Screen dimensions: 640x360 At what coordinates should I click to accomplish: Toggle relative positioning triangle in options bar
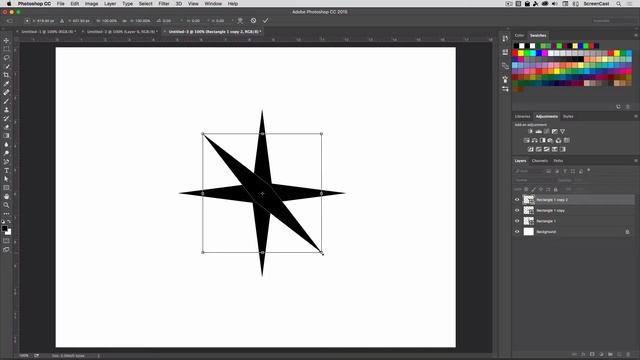tap(62, 20)
